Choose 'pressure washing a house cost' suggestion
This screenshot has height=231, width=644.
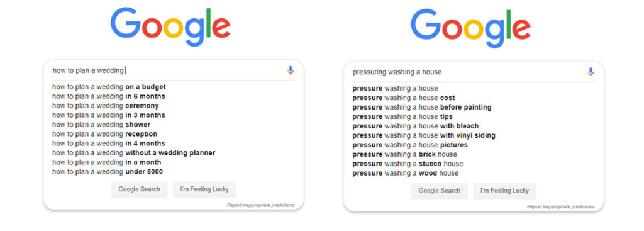pyautogui.click(x=404, y=98)
